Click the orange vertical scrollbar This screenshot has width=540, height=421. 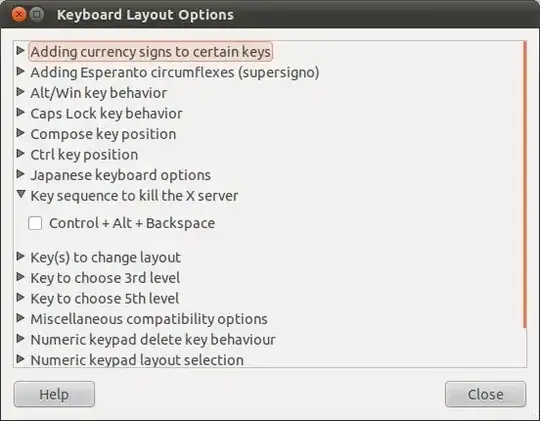point(525,184)
